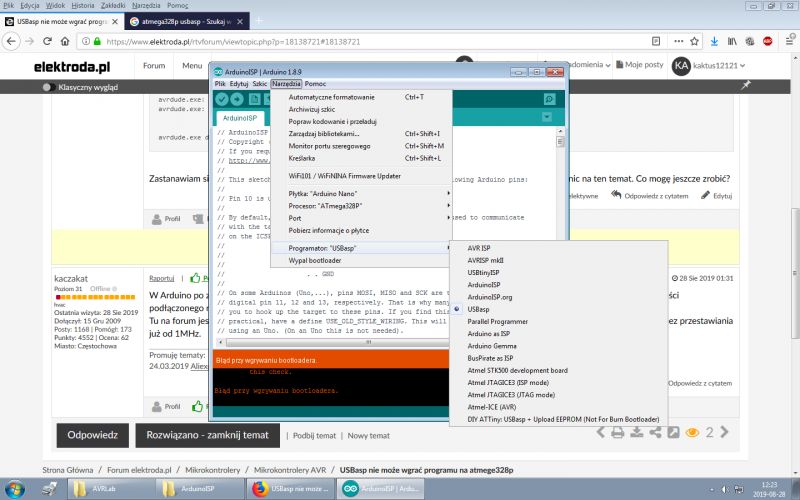
Task: Click Edytuj link on post
Action: tap(717, 195)
